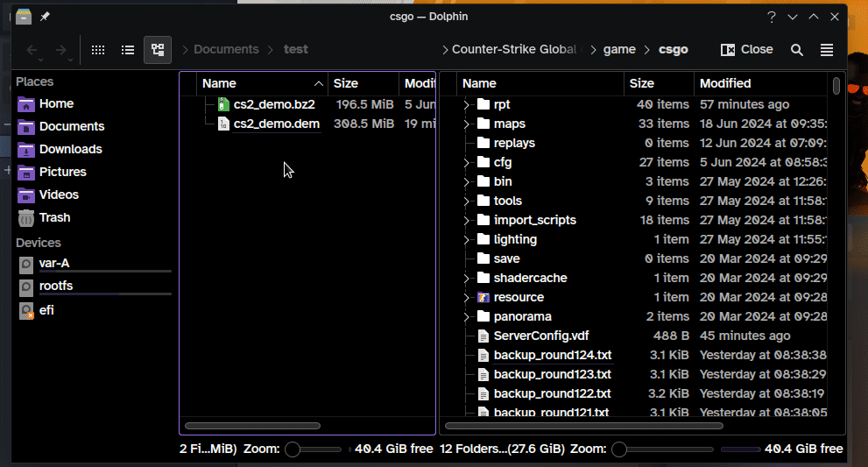The height and width of the screenshot is (467, 868).
Task: Adjust the right pane zoom slider
Action: point(662,449)
